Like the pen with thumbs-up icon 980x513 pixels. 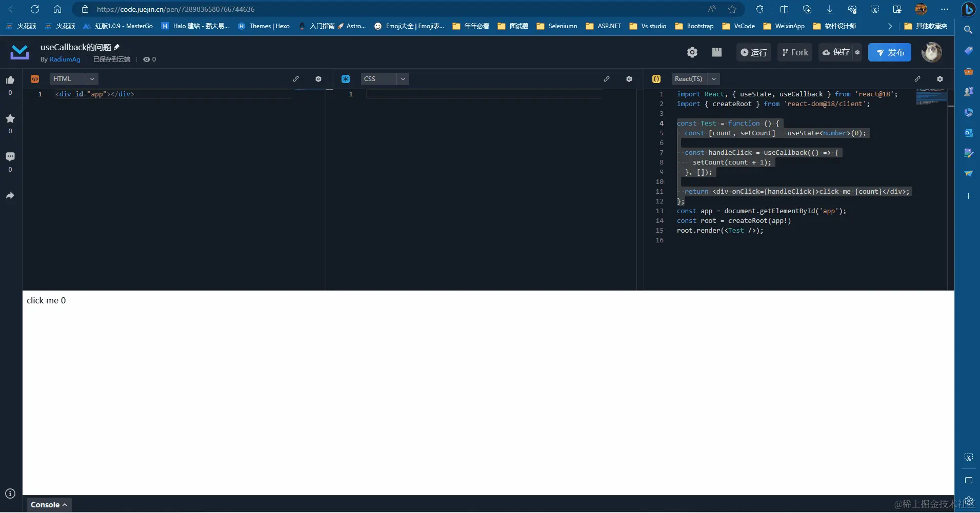tap(10, 80)
